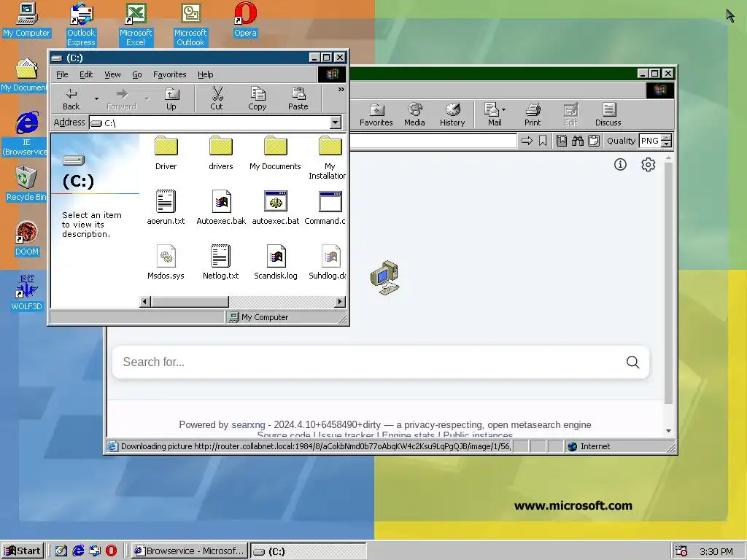Click the Copy toolbar icon
The height and width of the screenshot is (560, 747).
point(258,99)
